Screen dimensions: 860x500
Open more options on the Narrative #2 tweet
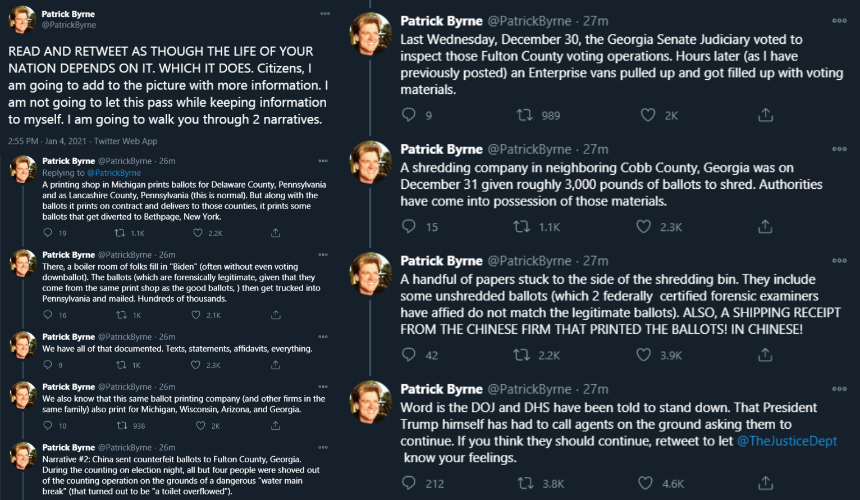[x=323, y=447]
